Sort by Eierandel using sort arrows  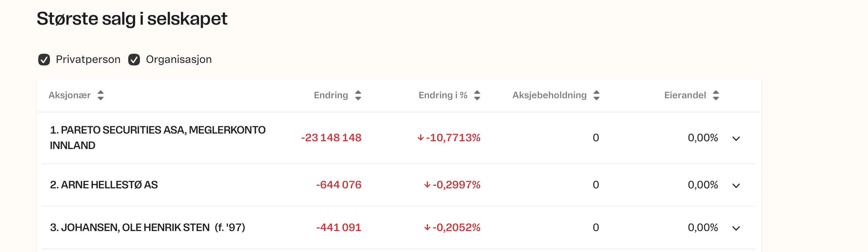click(x=716, y=95)
